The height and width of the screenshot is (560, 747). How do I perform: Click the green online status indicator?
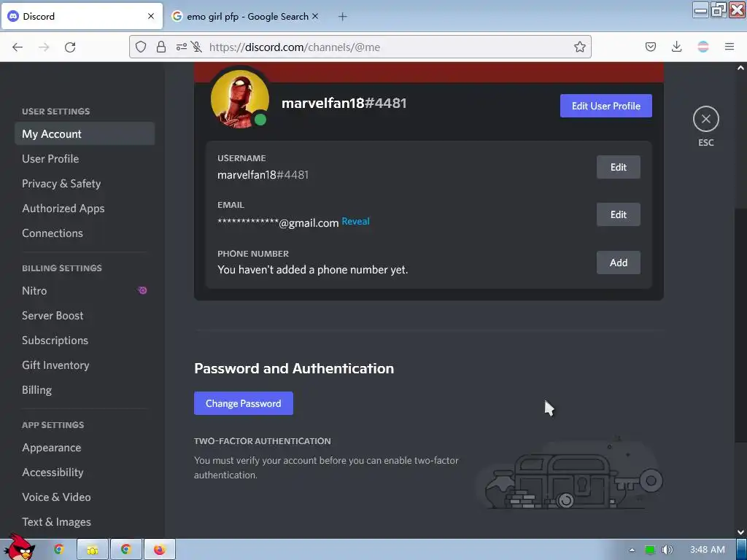coord(260,120)
